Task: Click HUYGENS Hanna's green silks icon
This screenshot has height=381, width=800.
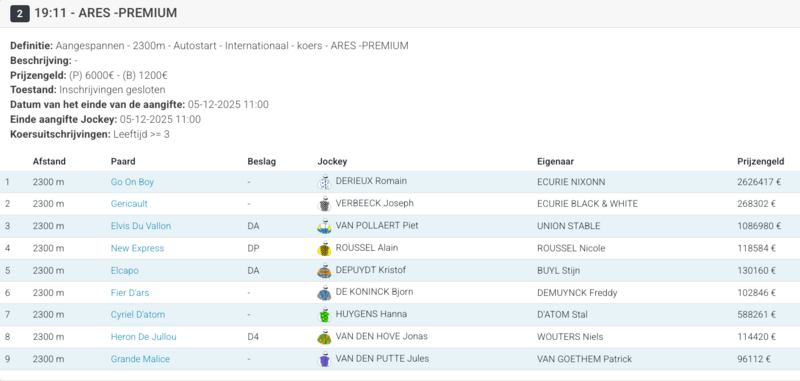Action: point(324,315)
